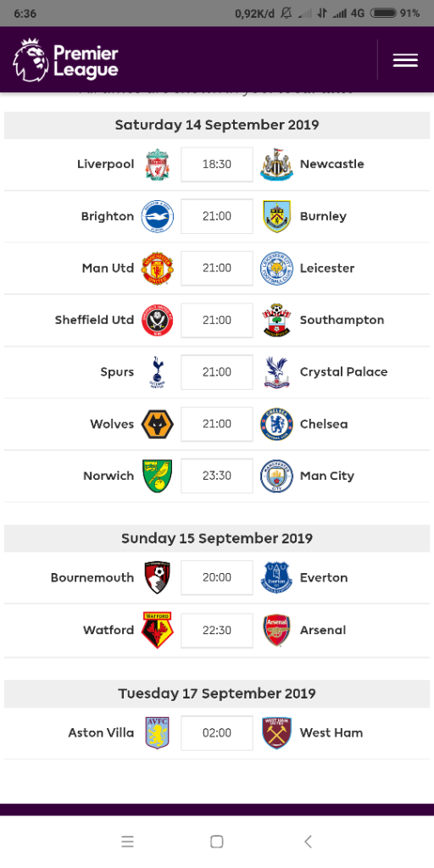Select the Norwich canary crest
The width and height of the screenshot is (434, 868).
[x=158, y=476]
